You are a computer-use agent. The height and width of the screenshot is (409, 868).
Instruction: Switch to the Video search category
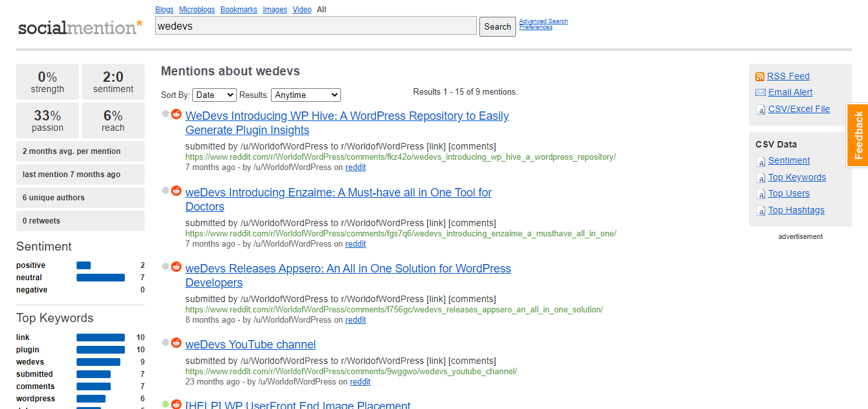(x=302, y=10)
